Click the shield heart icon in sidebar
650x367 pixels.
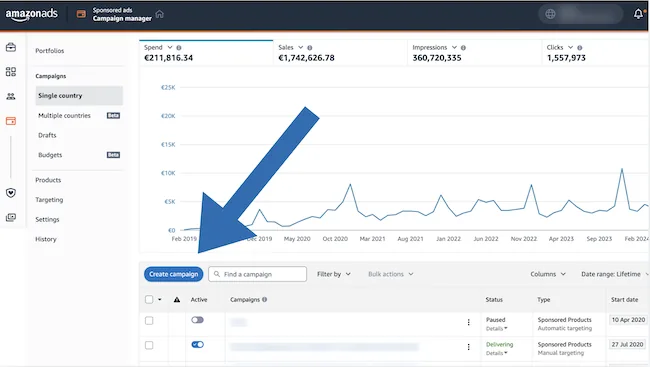point(11,193)
